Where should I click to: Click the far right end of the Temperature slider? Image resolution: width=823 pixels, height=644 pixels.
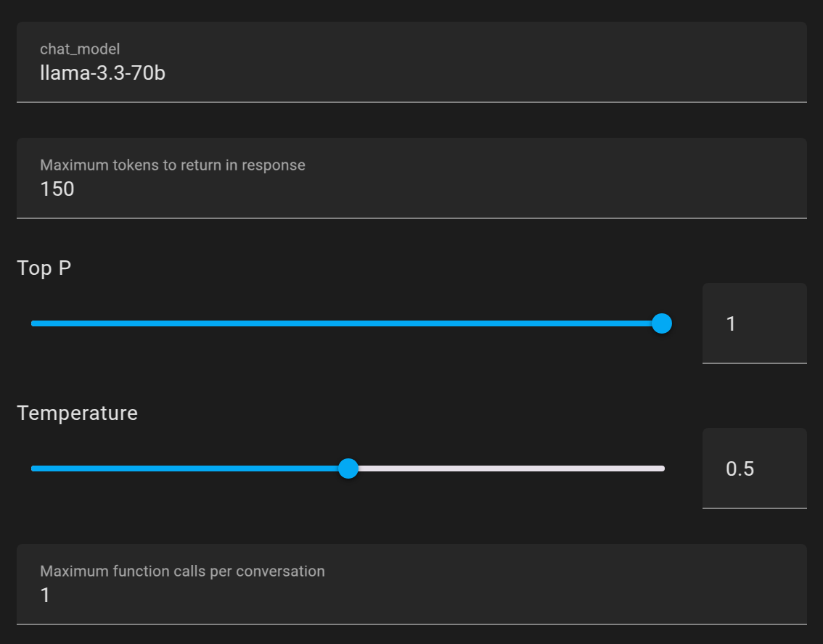point(662,468)
